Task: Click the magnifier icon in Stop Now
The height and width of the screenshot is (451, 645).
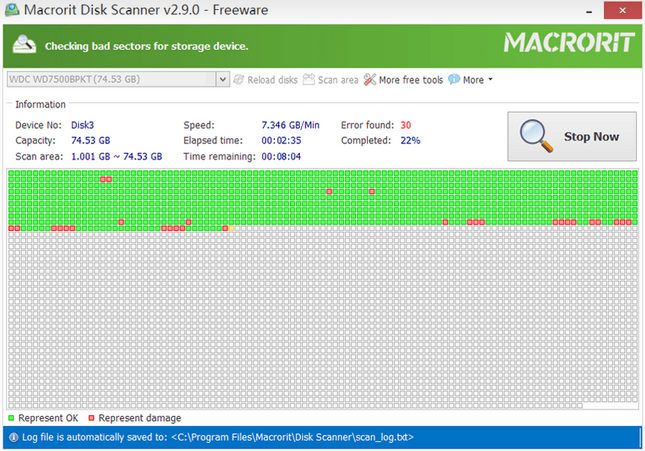Action: [536, 136]
